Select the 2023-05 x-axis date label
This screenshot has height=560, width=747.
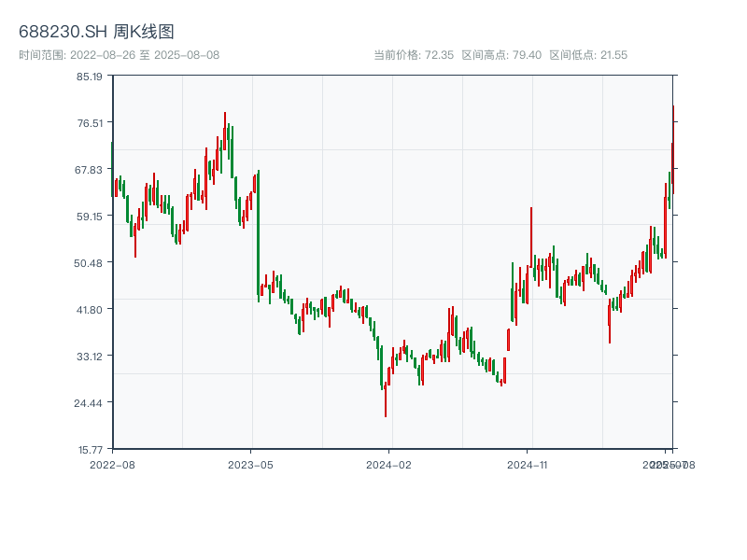coord(250,464)
